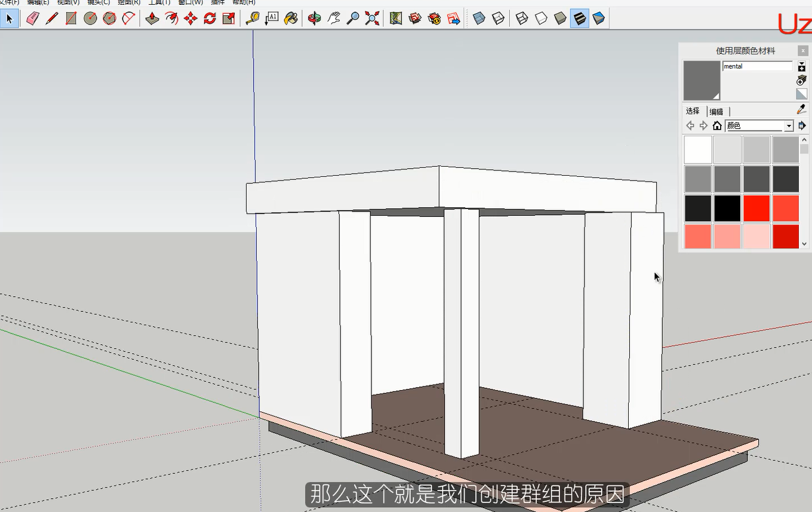Toggle X-ray face style

pyautogui.click(x=479, y=19)
